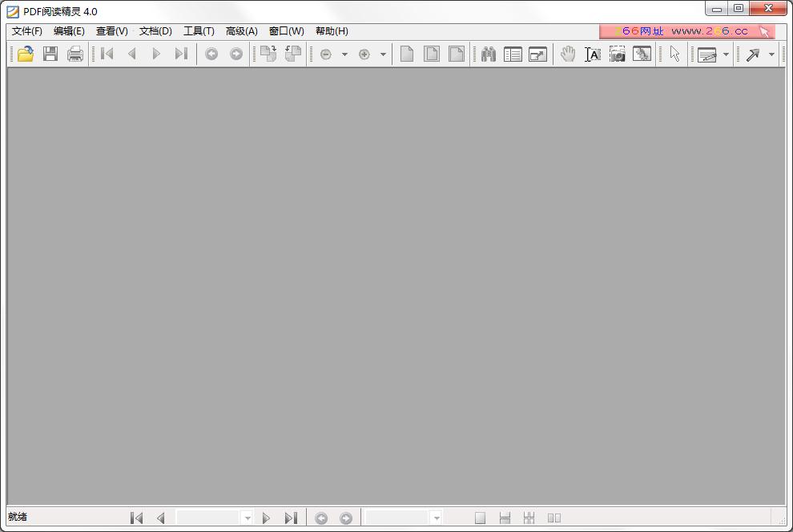Use the Snapshot camera tool
This screenshot has height=532, width=793.
[617, 54]
